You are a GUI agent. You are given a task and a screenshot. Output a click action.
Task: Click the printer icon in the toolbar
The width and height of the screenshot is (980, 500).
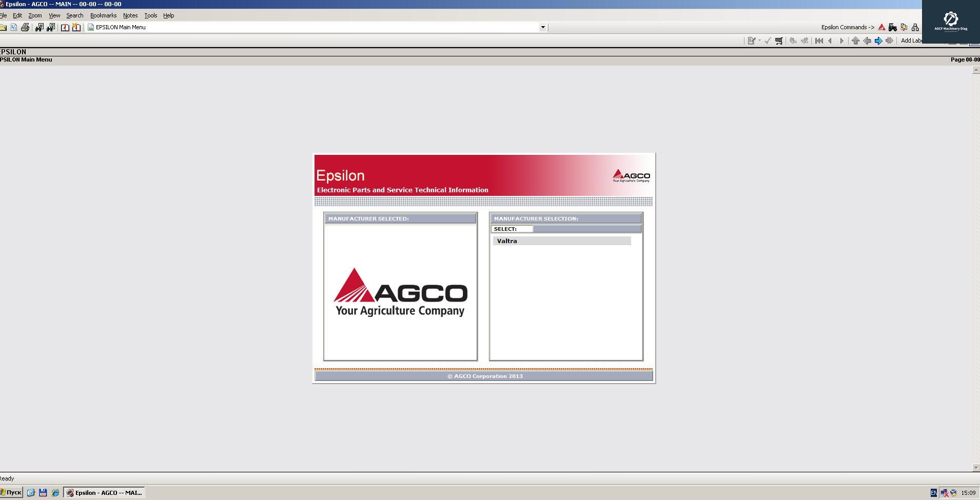pyautogui.click(x=25, y=27)
